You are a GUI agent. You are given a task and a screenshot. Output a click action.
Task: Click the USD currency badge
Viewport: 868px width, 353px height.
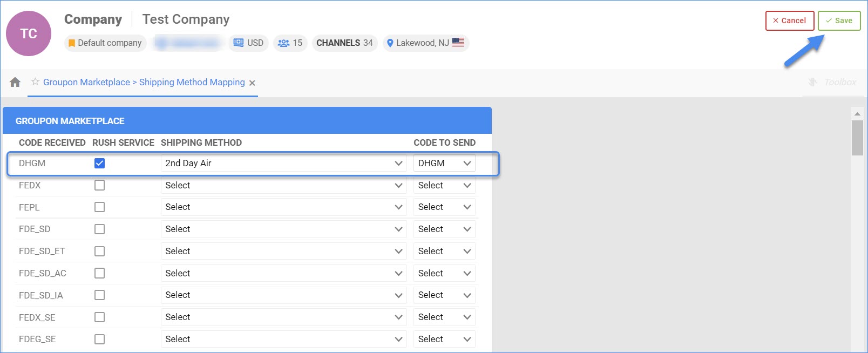tap(248, 43)
